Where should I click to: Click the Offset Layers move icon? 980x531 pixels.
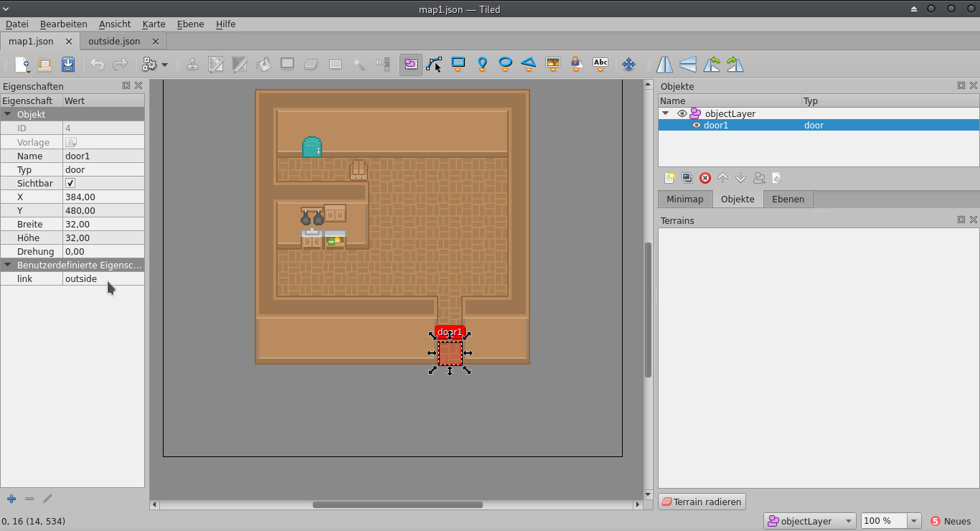click(628, 65)
